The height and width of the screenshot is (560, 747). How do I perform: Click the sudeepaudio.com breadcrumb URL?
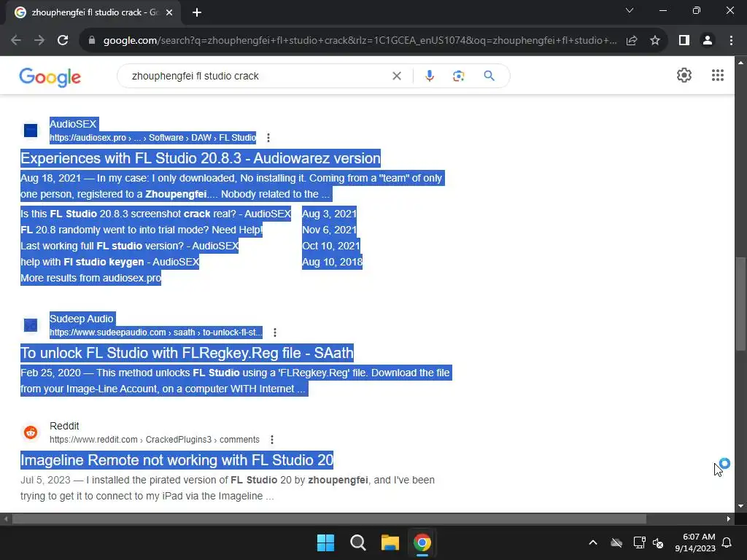pyautogui.click(x=156, y=332)
